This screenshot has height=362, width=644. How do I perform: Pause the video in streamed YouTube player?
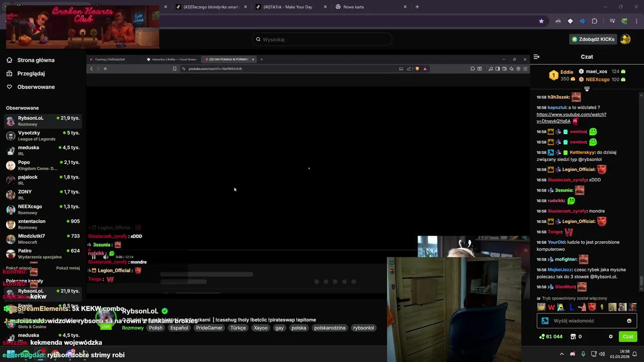[94, 257]
